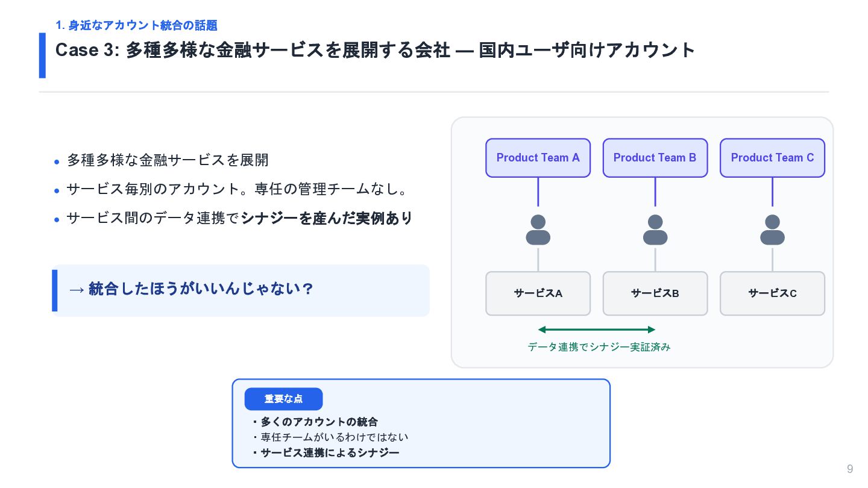Select the Product Team C box
This screenshot has width=868, height=488.
[772, 158]
